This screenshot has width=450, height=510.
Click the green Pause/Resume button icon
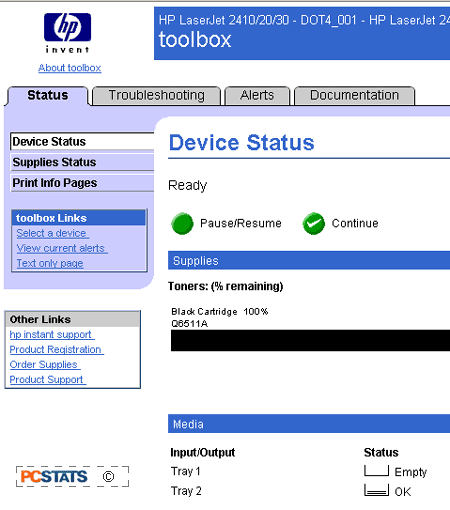[x=182, y=223]
